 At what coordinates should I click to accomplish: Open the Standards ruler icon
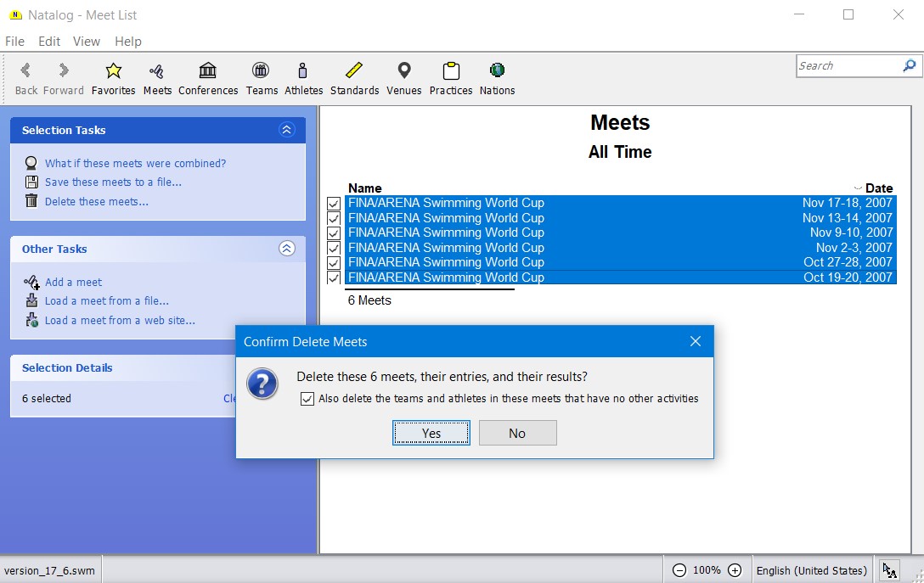tap(354, 71)
